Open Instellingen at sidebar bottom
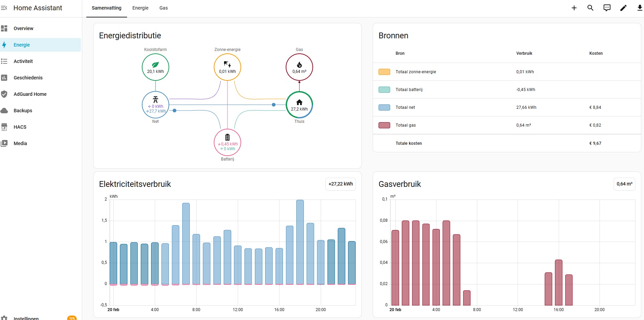This screenshot has width=644, height=320. (x=26, y=318)
